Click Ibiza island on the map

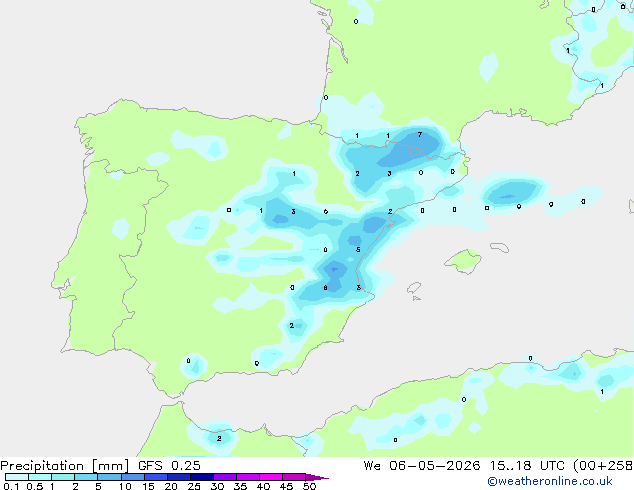click(414, 288)
